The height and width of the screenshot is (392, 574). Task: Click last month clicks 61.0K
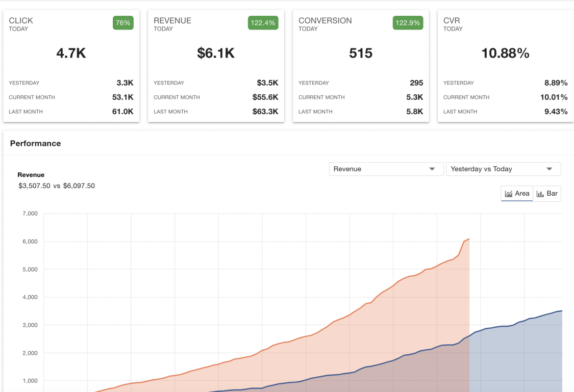pos(122,112)
